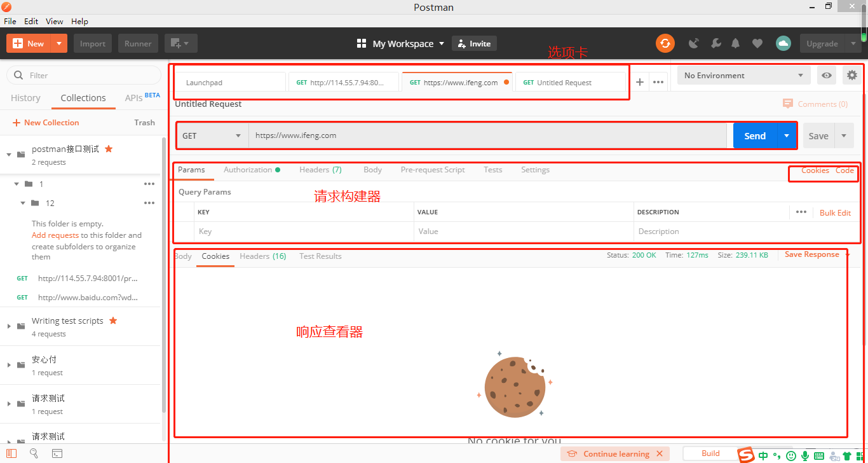Image resolution: width=868 pixels, height=463 pixels.
Task: Open the response Headers (16) tab
Action: [x=262, y=256]
